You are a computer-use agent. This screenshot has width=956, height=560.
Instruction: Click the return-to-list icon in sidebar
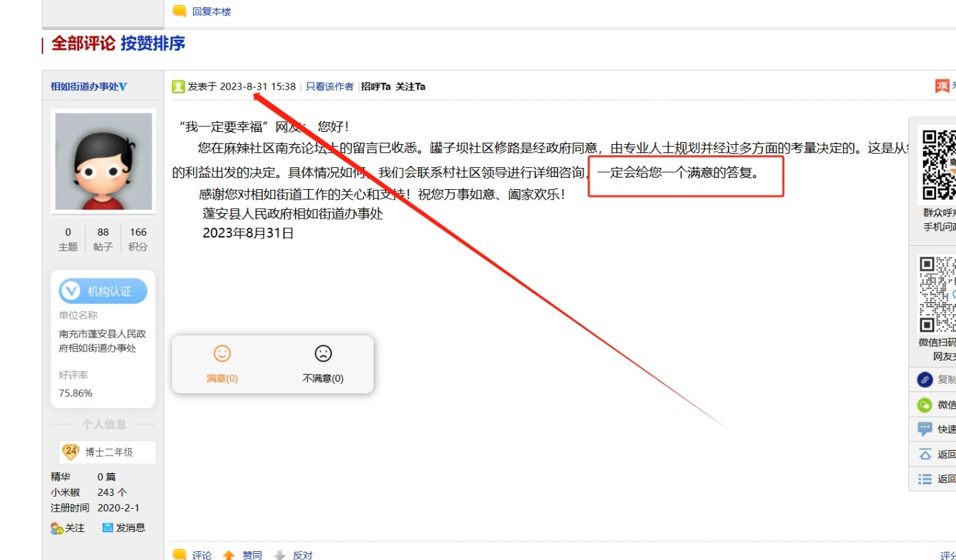[x=925, y=479]
